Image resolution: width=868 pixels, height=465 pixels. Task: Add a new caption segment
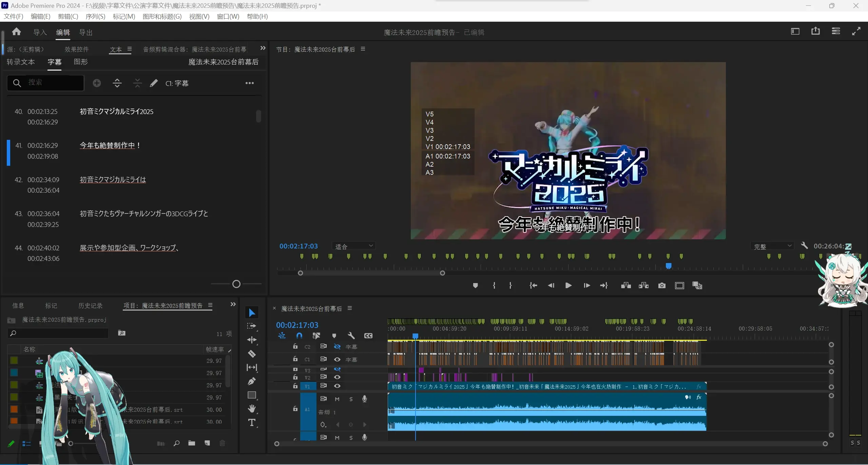tap(97, 83)
